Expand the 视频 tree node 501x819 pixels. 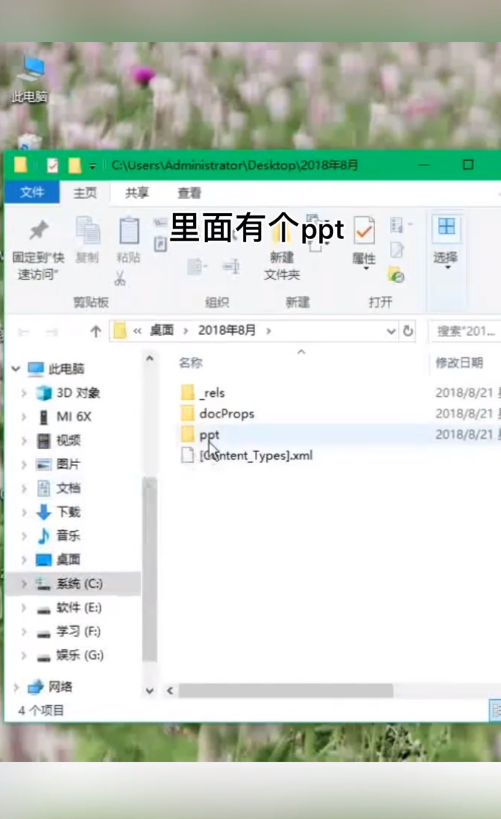click(24, 441)
